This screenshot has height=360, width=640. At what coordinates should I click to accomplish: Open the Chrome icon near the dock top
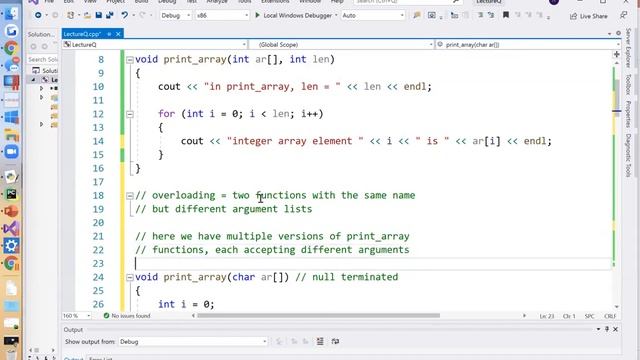[11, 48]
